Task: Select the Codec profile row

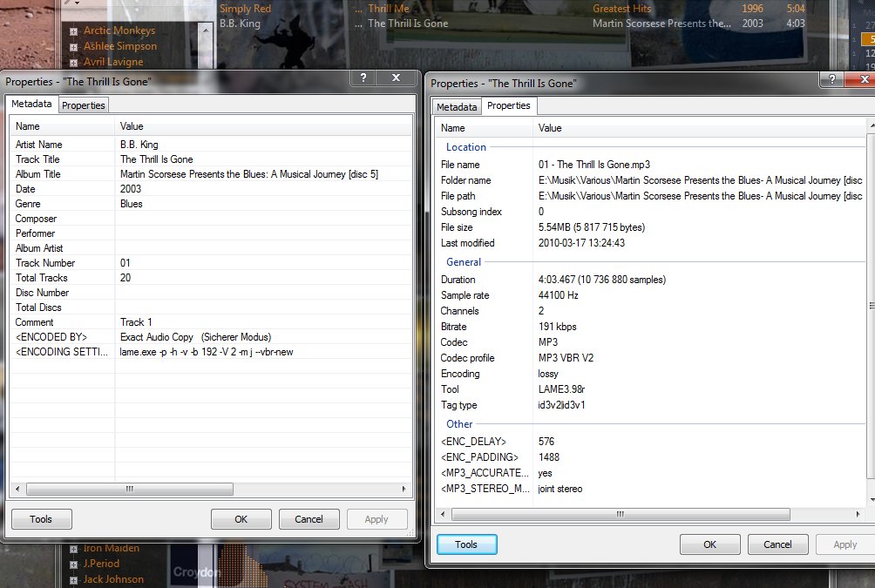Action: tap(651, 358)
